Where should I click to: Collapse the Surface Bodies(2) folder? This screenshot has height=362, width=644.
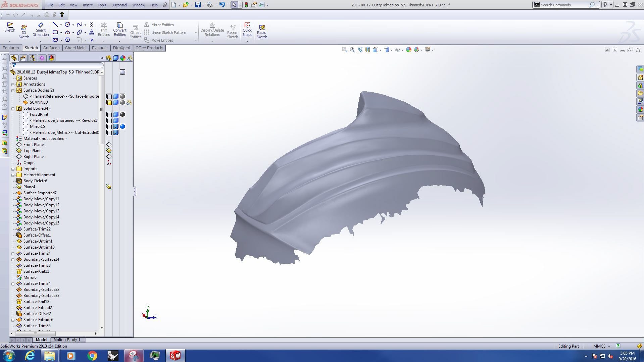click(13, 90)
